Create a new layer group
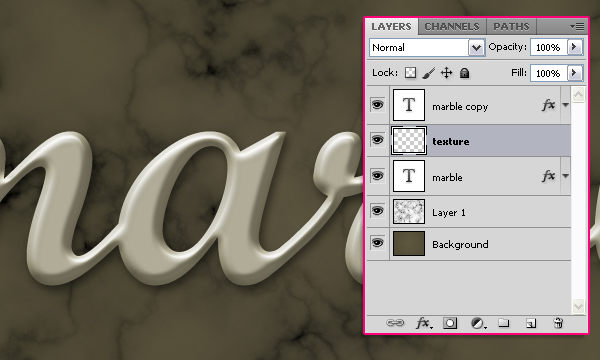Viewport: 600px width, 360px height. [x=504, y=323]
